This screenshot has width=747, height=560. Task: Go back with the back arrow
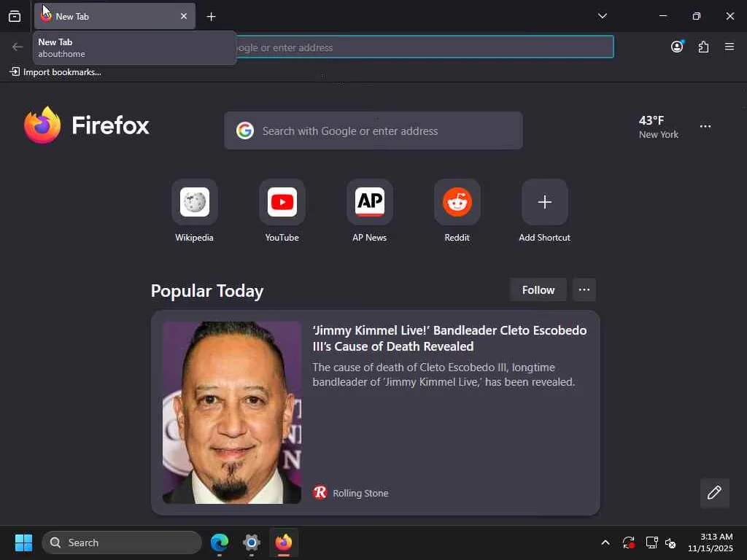click(x=18, y=47)
